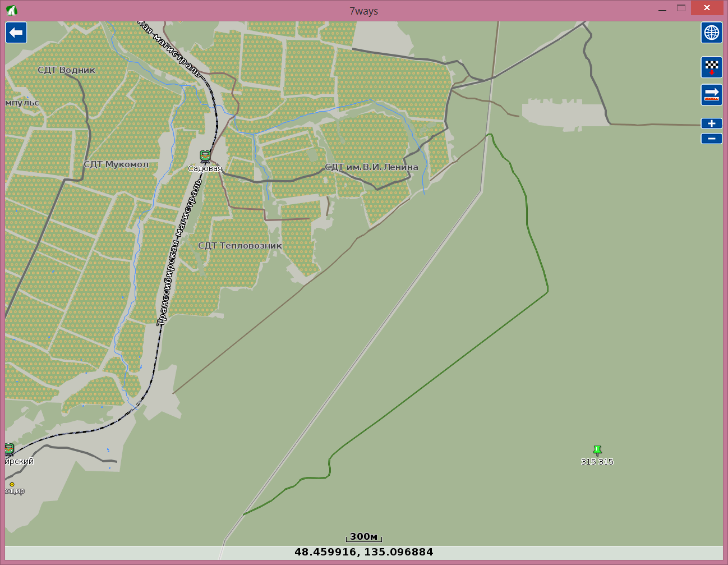Click the СДТ Водник map label
Image resolution: width=728 pixels, height=565 pixels.
click(x=67, y=70)
